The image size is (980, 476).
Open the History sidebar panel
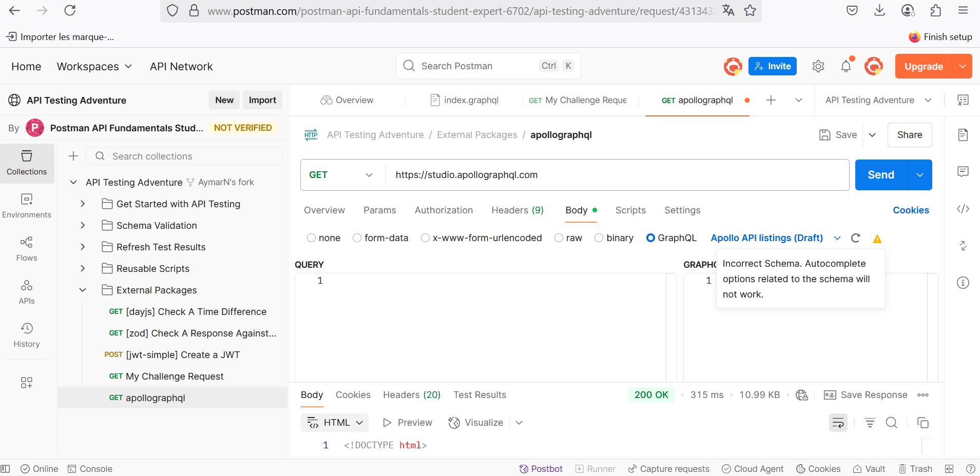[27, 335]
